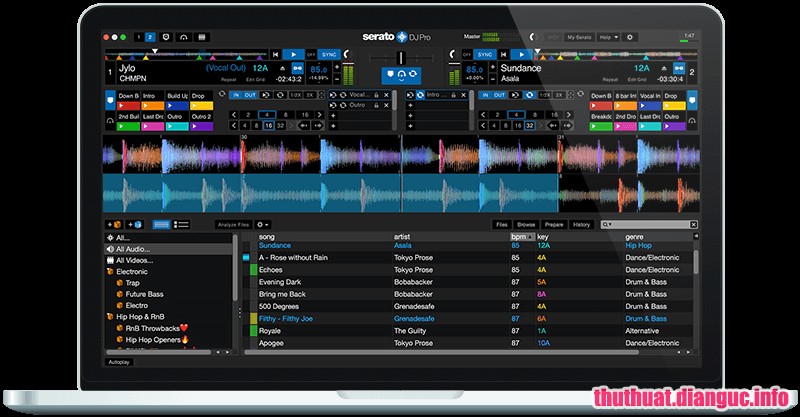
Task: Toggle Repeat on deck 2
Action: tap(610, 80)
